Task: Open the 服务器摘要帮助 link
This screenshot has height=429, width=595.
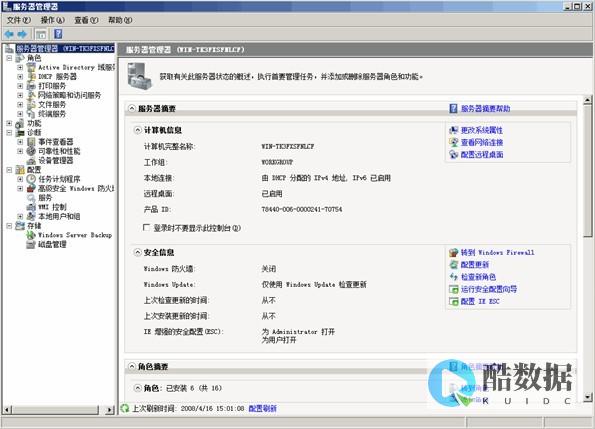Action: (485, 108)
